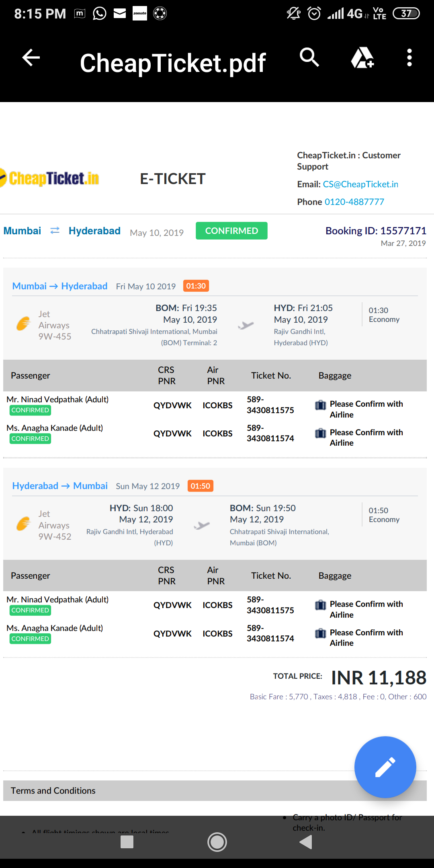Image resolution: width=434 pixels, height=868 pixels.
Task: Tap the blue pencil edit button
Action: click(385, 767)
